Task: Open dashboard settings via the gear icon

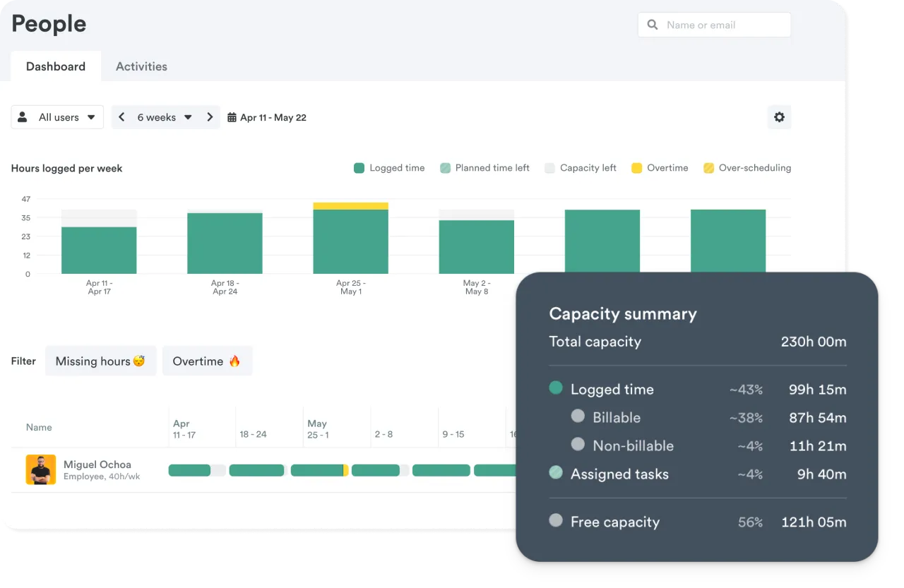Action: [779, 117]
